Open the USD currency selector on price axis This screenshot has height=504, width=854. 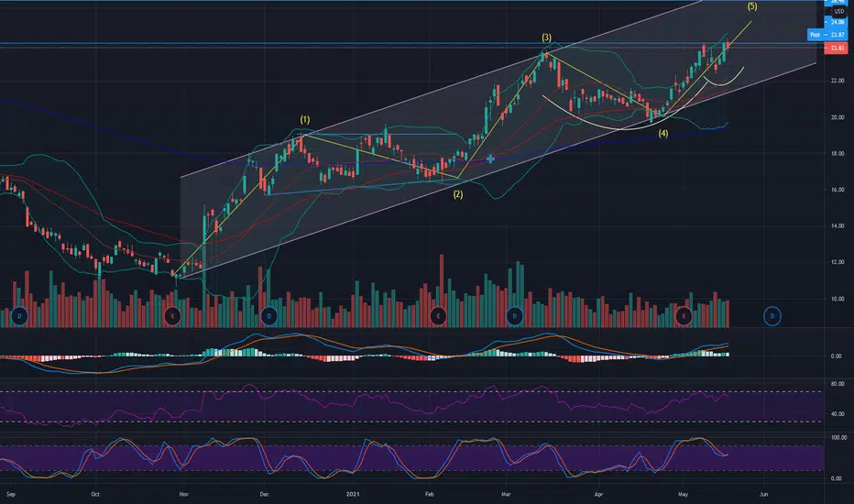838,11
